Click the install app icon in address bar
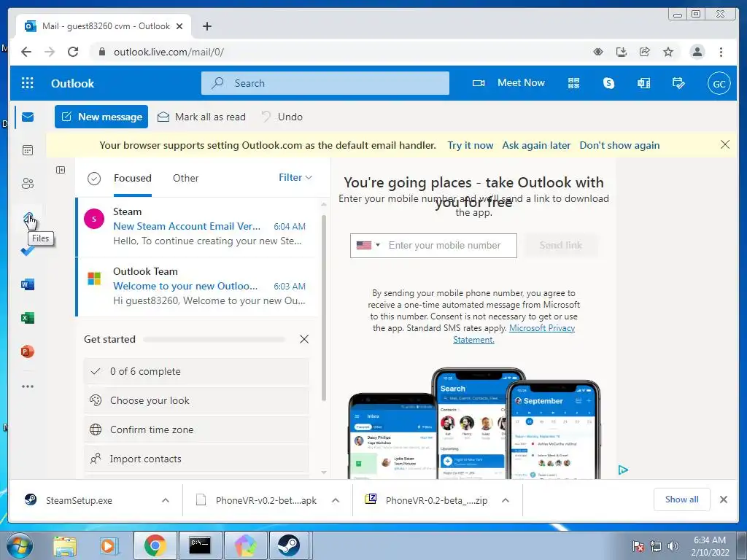This screenshot has width=747, height=560. tap(622, 52)
